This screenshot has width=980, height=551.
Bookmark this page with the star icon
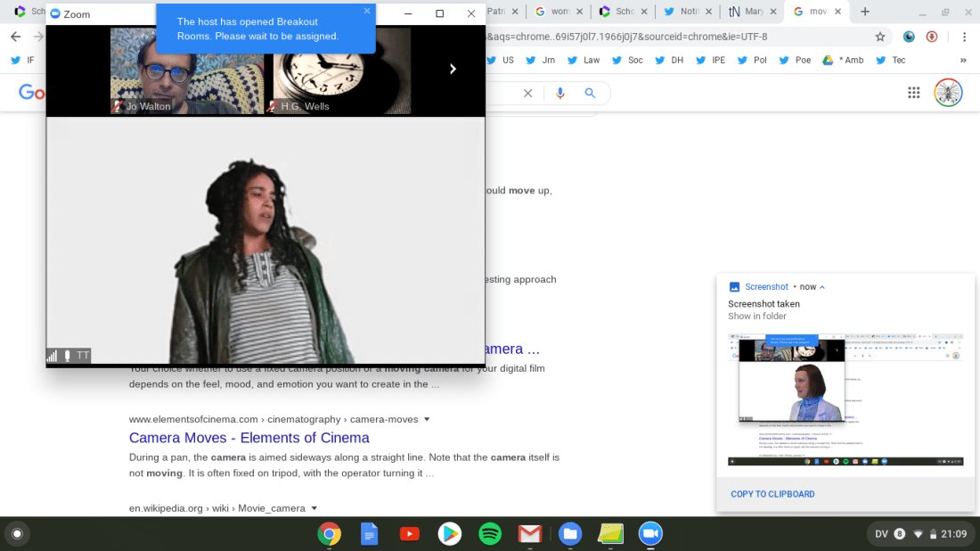pyautogui.click(x=880, y=37)
